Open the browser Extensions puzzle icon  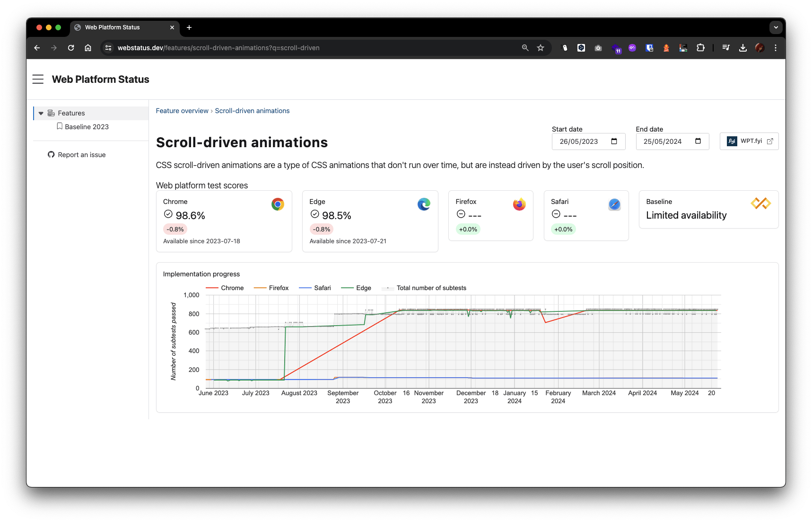pyautogui.click(x=700, y=48)
